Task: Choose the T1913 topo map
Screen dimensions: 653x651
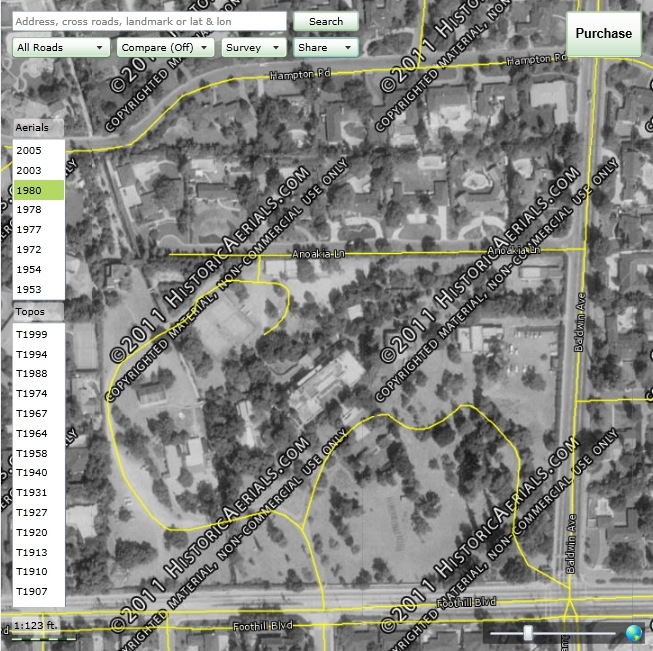Action: pos(39,553)
